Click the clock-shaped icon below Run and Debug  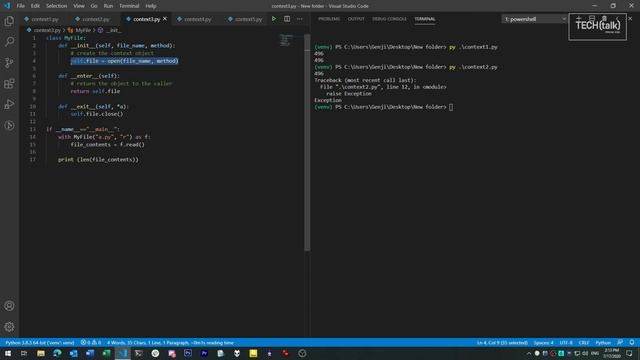[9, 126]
